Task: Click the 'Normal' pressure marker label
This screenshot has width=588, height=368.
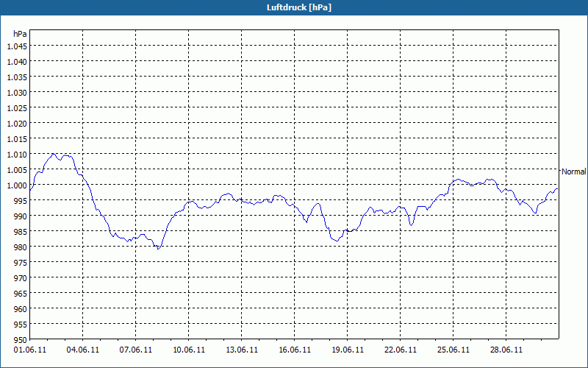Action: click(x=573, y=171)
